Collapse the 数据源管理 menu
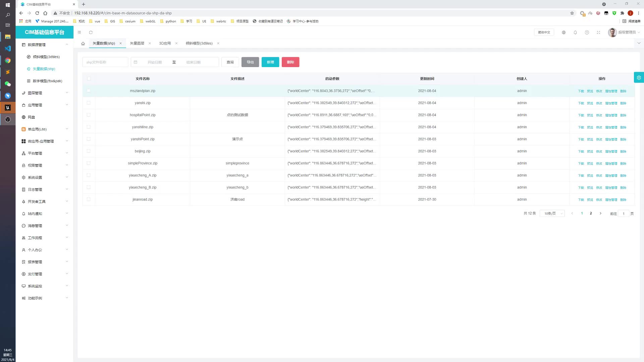 coord(45,45)
